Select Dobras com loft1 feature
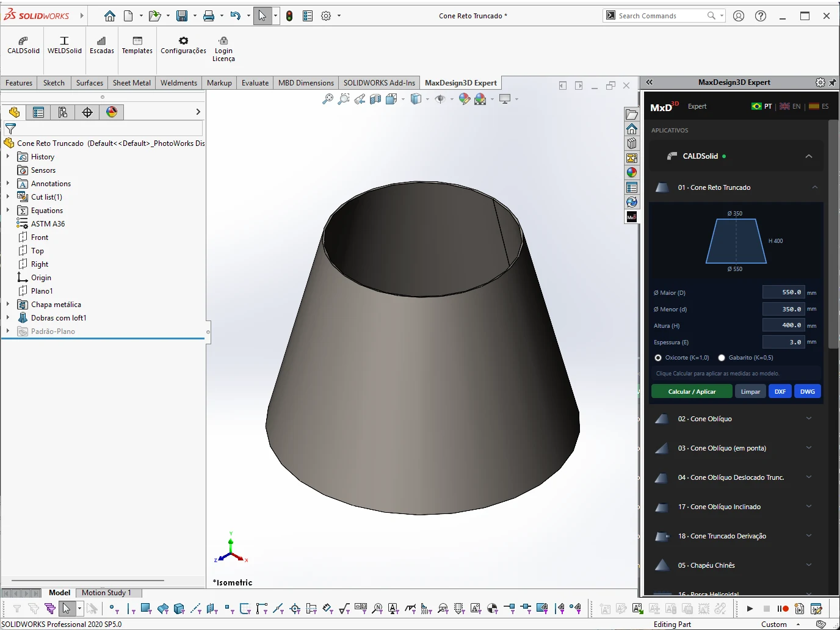 [59, 318]
